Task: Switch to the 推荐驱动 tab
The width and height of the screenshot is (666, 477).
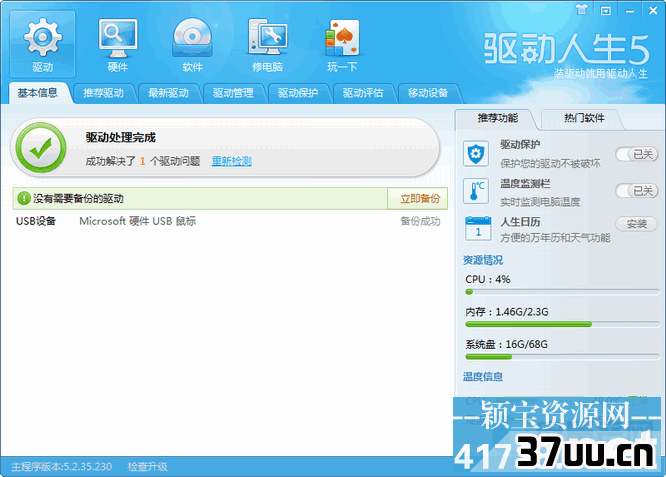Action: click(103, 93)
